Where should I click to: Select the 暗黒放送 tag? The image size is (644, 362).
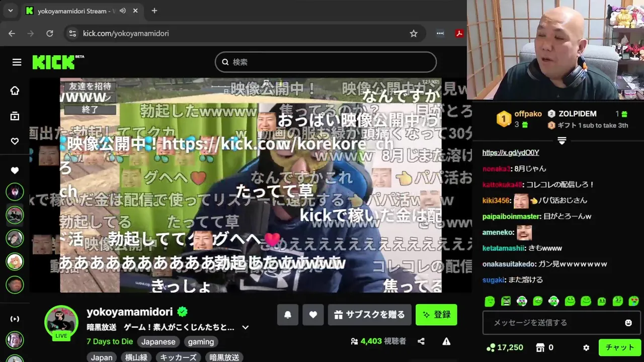click(x=224, y=357)
